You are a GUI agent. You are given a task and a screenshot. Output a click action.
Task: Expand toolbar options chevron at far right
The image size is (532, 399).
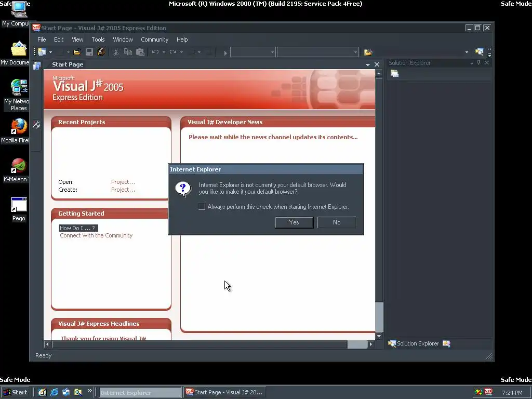coord(489,52)
